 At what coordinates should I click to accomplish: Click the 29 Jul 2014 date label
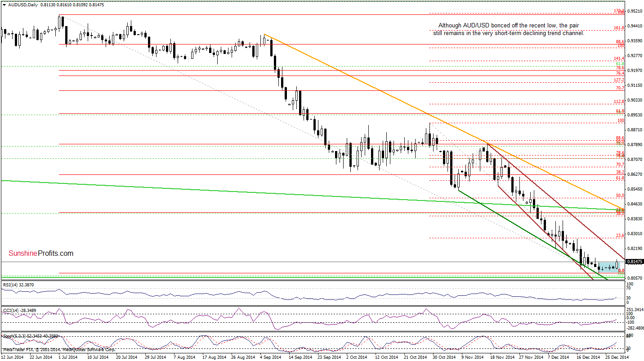[156, 357]
